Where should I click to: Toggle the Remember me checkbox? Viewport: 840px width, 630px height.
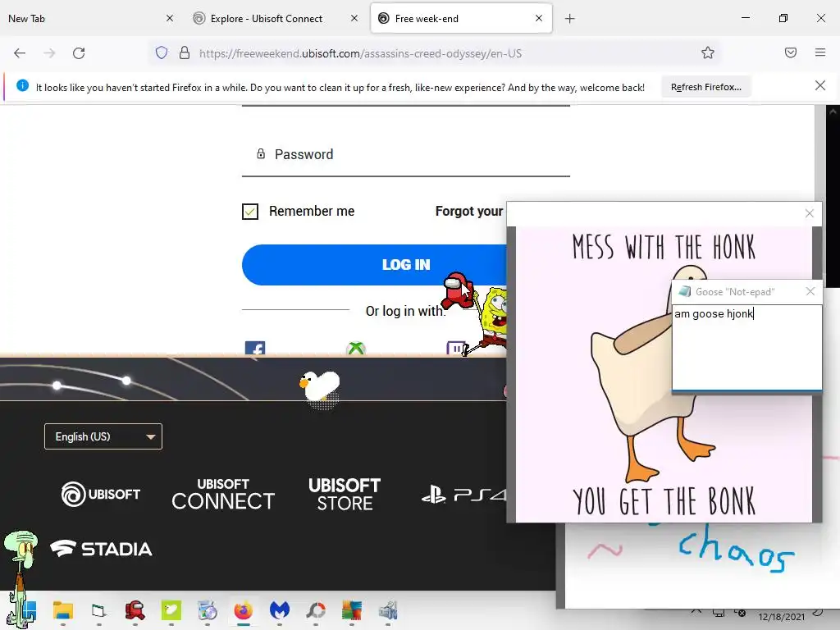250,212
